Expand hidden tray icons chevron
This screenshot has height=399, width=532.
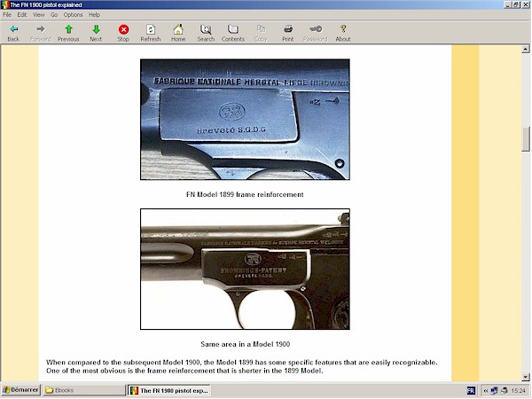[x=486, y=390]
